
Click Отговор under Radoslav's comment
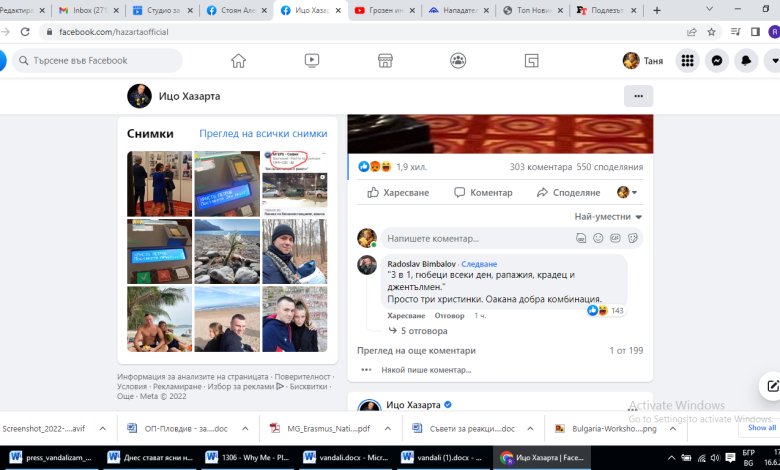pyautogui.click(x=449, y=316)
